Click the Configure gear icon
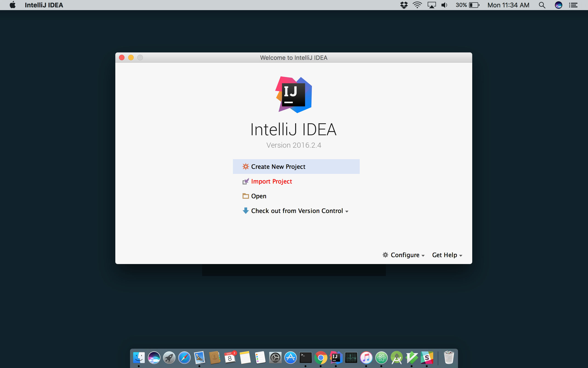The image size is (588, 368). click(385, 255)
